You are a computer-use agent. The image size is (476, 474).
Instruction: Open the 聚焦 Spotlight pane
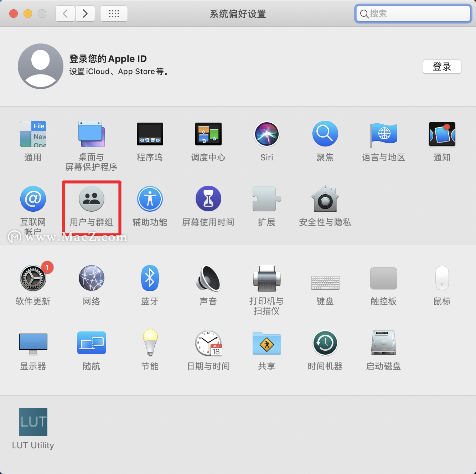(x=325, y=134)
